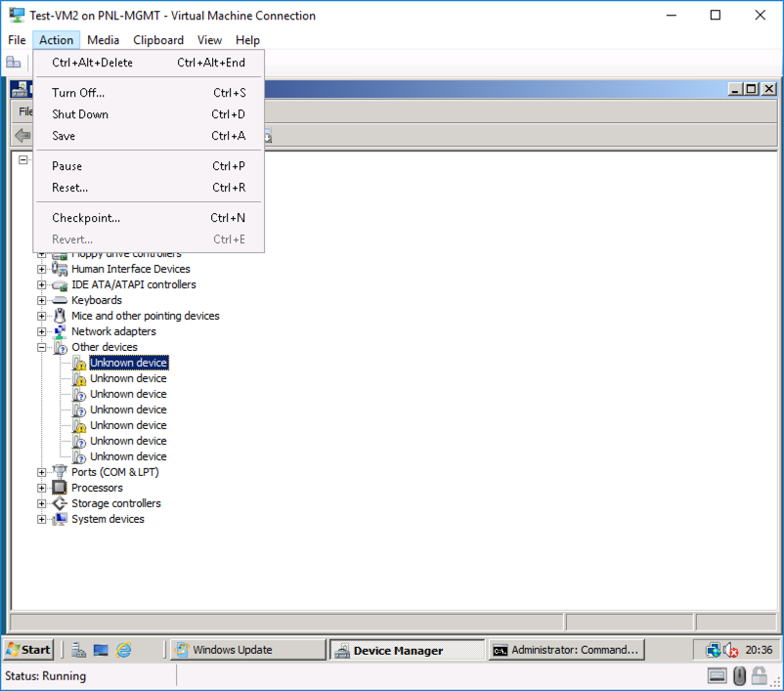Select the Human Interface Devices label

130,269
